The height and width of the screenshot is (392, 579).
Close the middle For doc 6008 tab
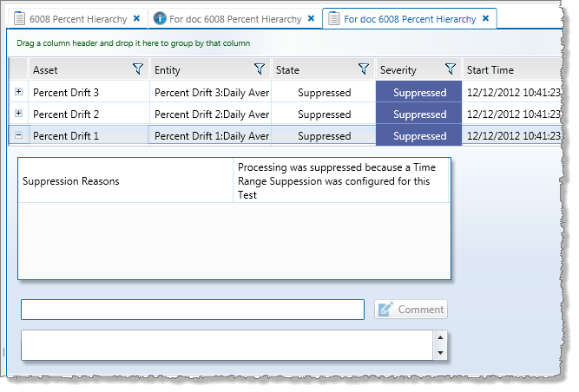[x=311, y=18]
